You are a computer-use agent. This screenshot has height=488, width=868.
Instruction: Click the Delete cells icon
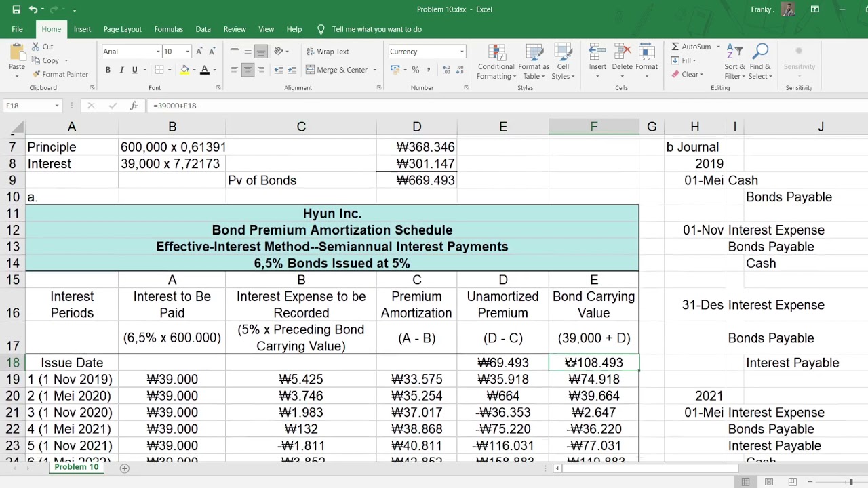tap(622, 53)
